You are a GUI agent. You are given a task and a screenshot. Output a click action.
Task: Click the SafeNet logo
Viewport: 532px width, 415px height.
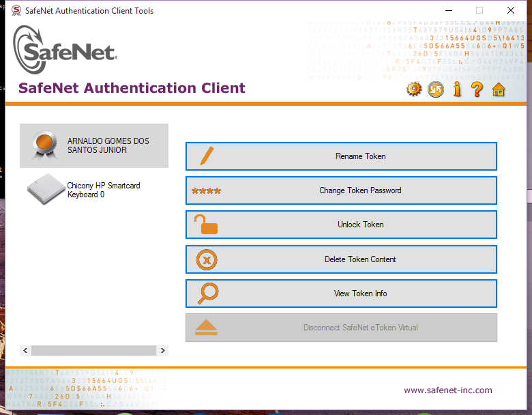(65, 50)
